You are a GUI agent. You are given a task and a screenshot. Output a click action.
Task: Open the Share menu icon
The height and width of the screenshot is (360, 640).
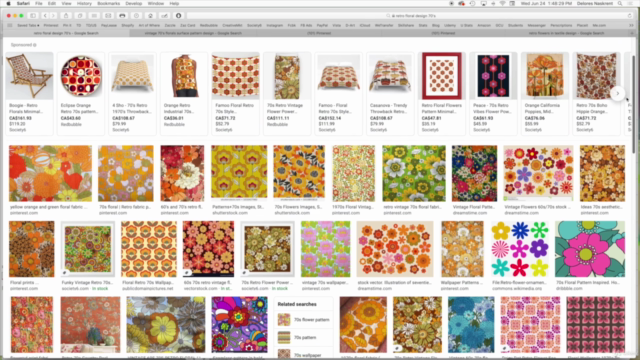click(66, 16)
